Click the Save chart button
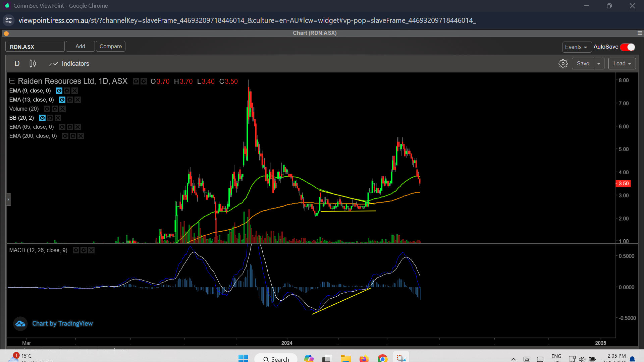Image resolution: width=644 pixels, height=362 pixels. (x=583, y=64)
